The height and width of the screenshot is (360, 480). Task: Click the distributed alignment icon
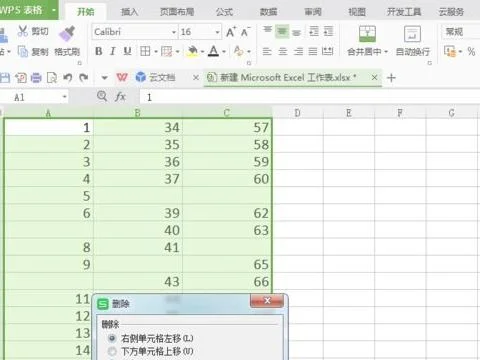pyautogui.click(x=328, y=51)
